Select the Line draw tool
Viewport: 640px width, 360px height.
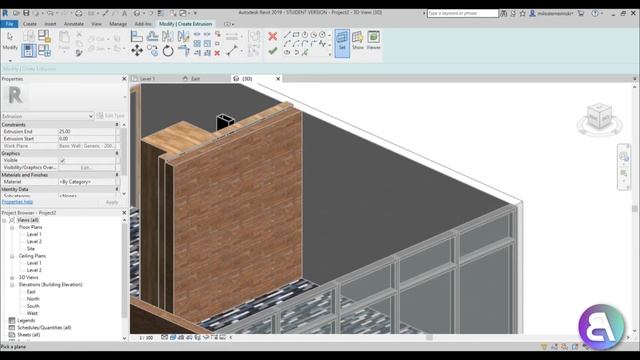[x=287, y=35]
